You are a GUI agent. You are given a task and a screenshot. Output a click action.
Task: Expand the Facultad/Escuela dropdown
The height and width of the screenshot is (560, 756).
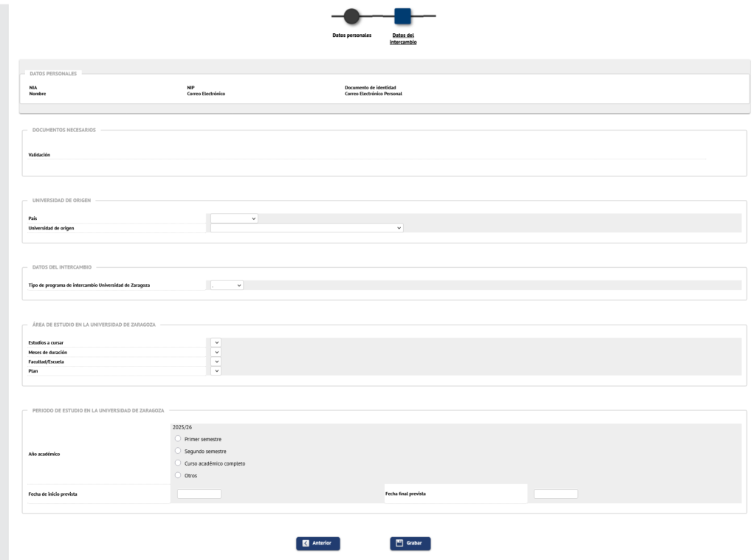coord(216,362)
